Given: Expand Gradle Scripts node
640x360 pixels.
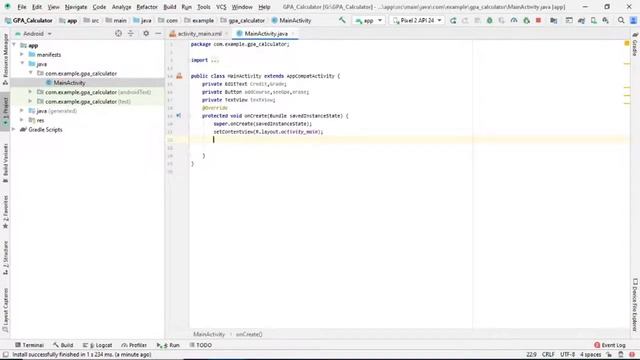Looking at the screenshot, I should click(14, 129).
